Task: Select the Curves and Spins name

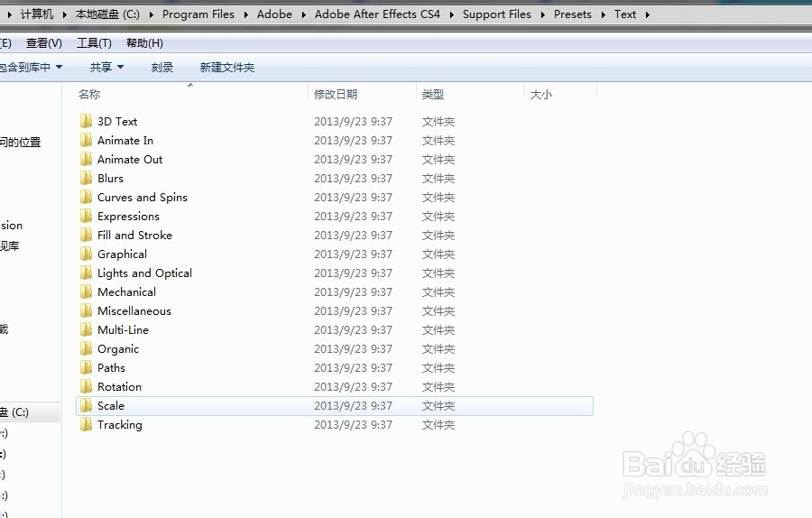Action: (143, 198)
